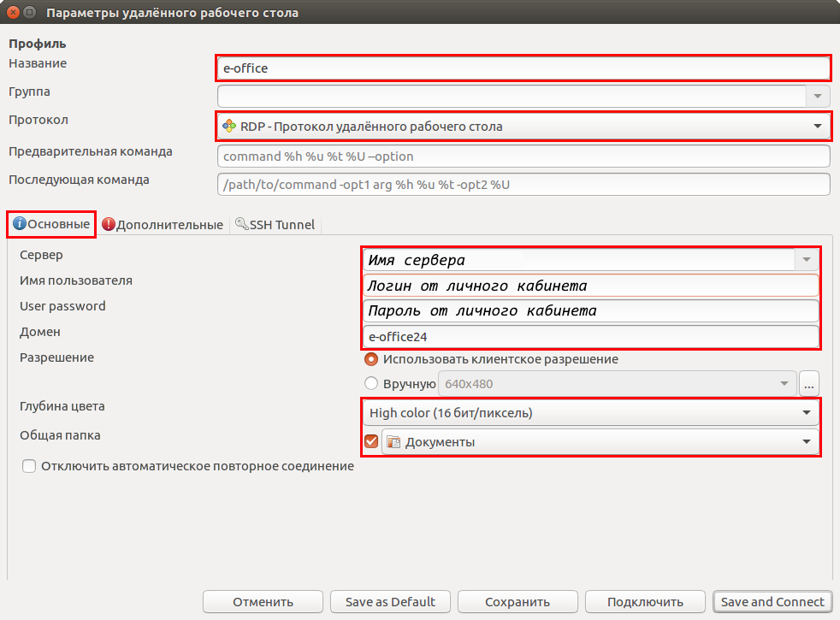This screenshot has height=620, width=840.
Task: Expand the Сервер dropdown arrow
Action: click(806, 259)
